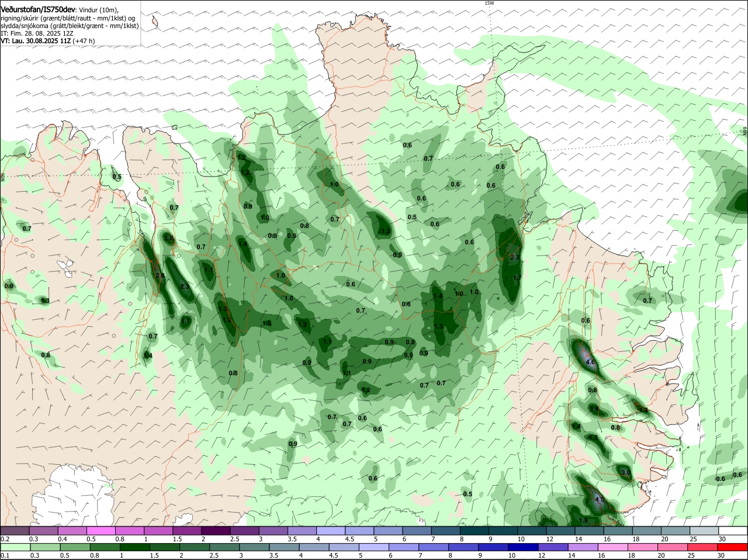This screenshot has height=560, width=748.
Task: Pick bottom-row grey-green swatch between 3 and 3.5
Action: (254, 547)
